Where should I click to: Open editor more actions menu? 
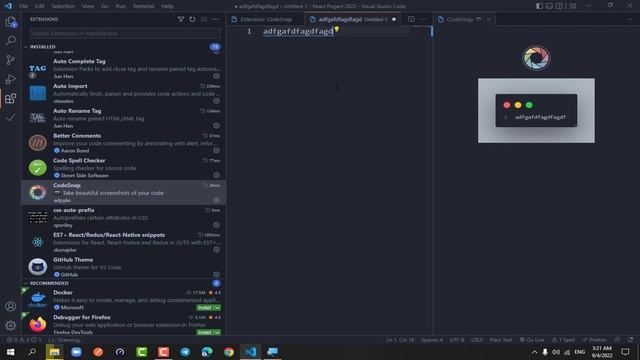(423, 19)
